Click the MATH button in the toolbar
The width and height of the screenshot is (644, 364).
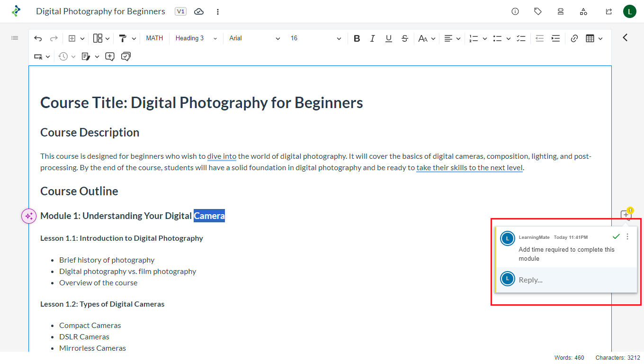coord(154,38)
